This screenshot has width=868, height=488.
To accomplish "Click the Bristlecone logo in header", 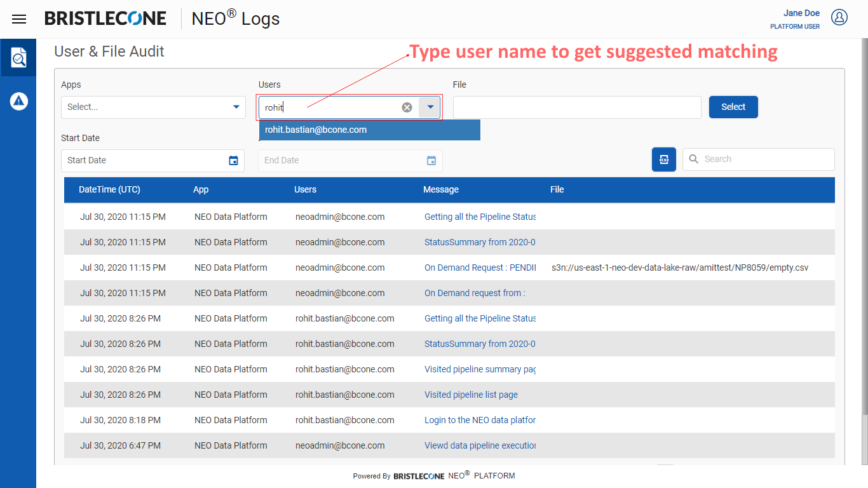I will [x=105, y=19].
